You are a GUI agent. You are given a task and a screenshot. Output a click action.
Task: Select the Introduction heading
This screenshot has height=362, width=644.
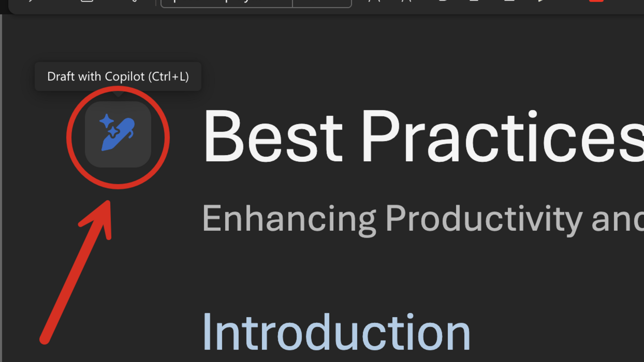(336, 332)
